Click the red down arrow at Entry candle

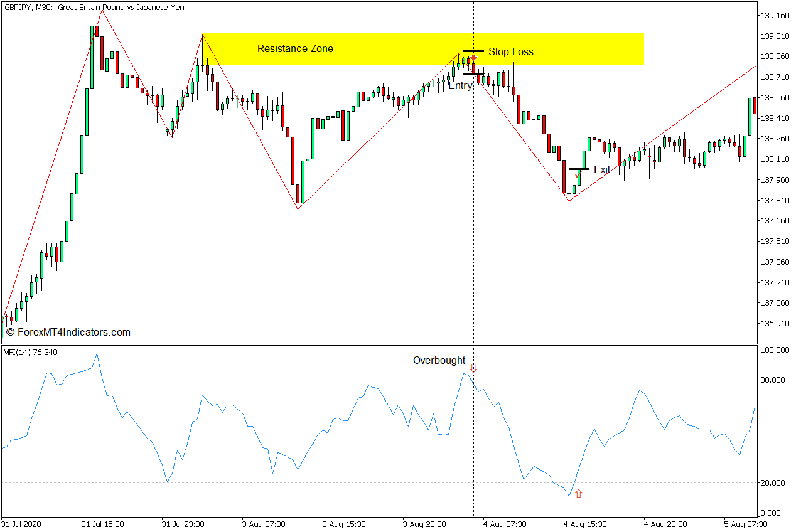click(474, 58)
